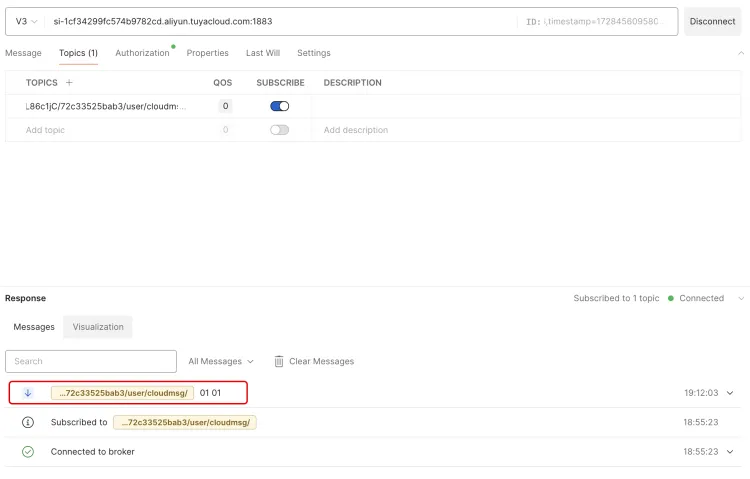
Task: Click the trash icon for Clear Messages
Action: 279,361
